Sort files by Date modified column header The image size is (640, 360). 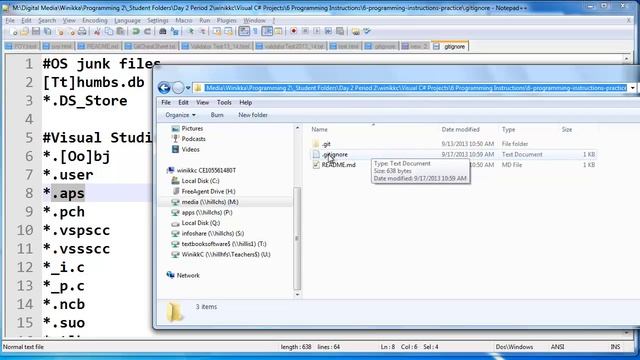(460, 129)
